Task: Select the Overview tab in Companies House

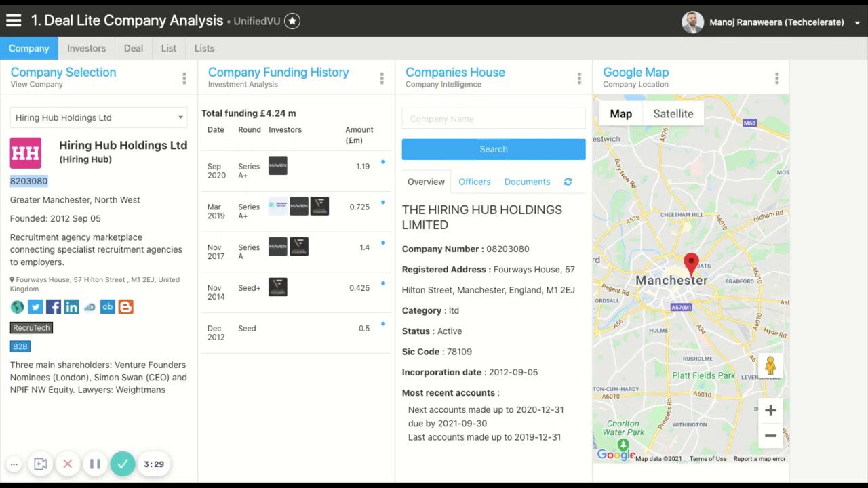Action: point(426,182)
